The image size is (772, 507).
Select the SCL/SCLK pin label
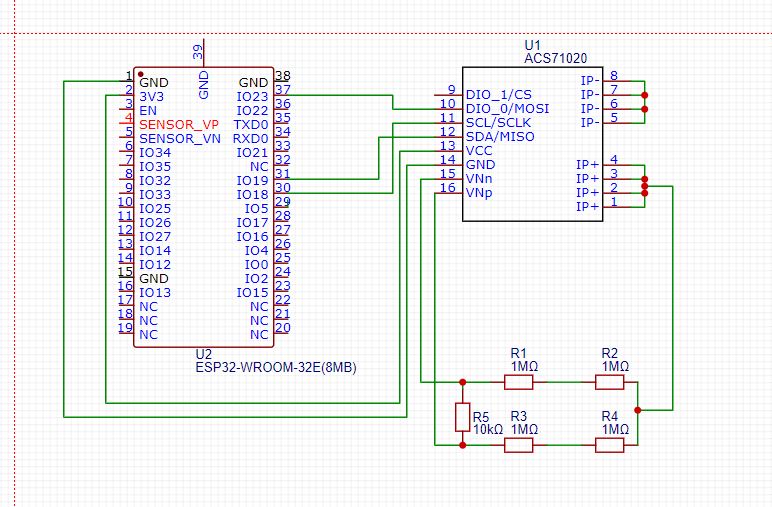tap(498, 123)
